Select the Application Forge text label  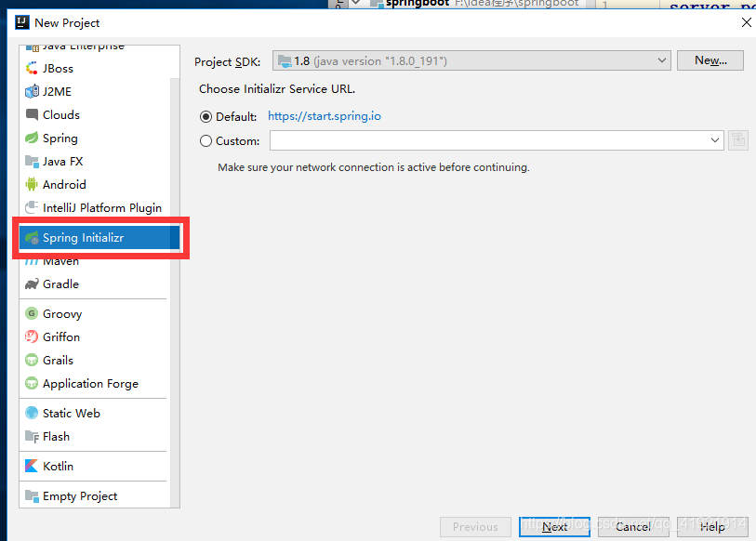point(90,384)
